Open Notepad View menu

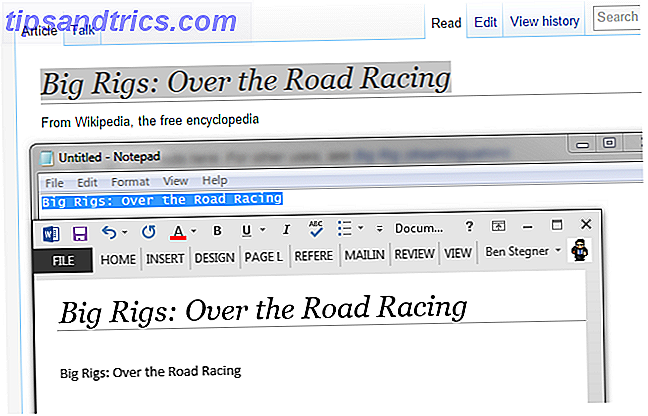[175, 181]
